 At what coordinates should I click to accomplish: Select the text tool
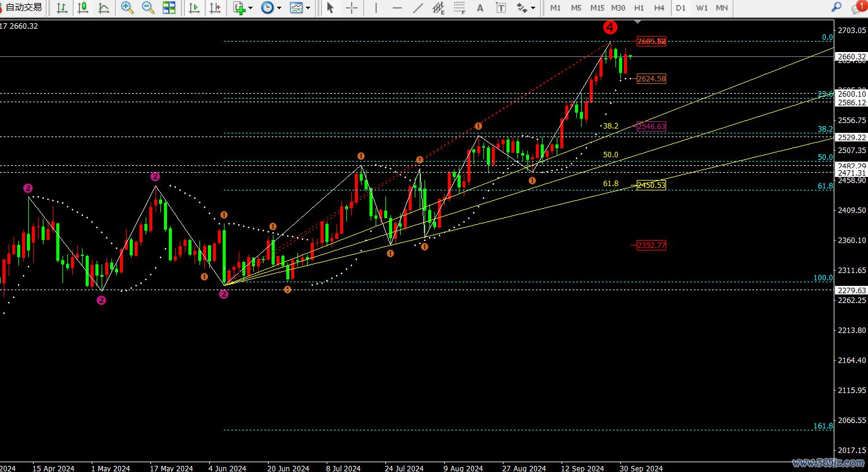[x=480, y=8]
